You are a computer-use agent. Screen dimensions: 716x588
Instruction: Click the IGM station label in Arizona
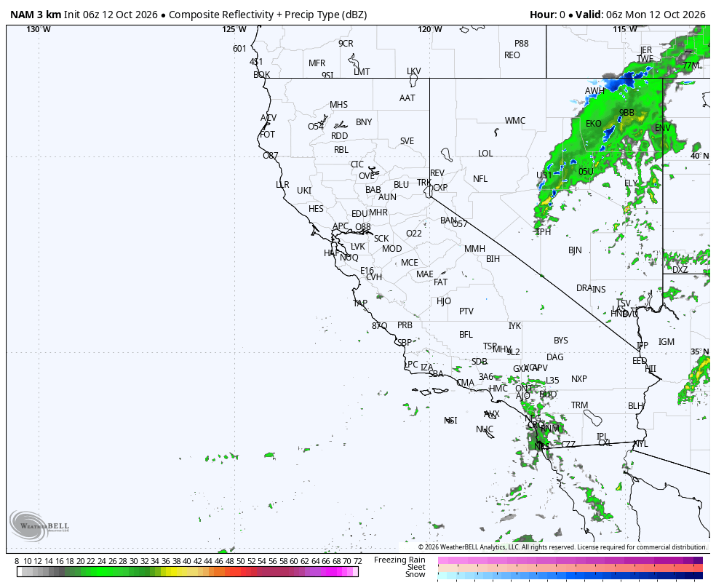coord(667,341)
